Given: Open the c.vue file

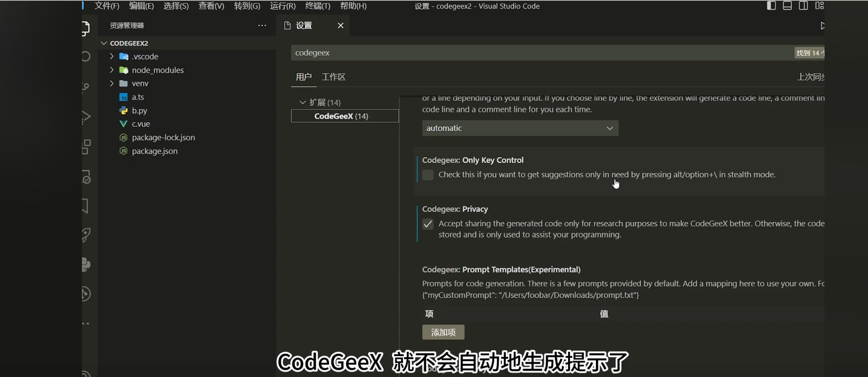Looking at the screenshot, I should [x=141, y=124].
